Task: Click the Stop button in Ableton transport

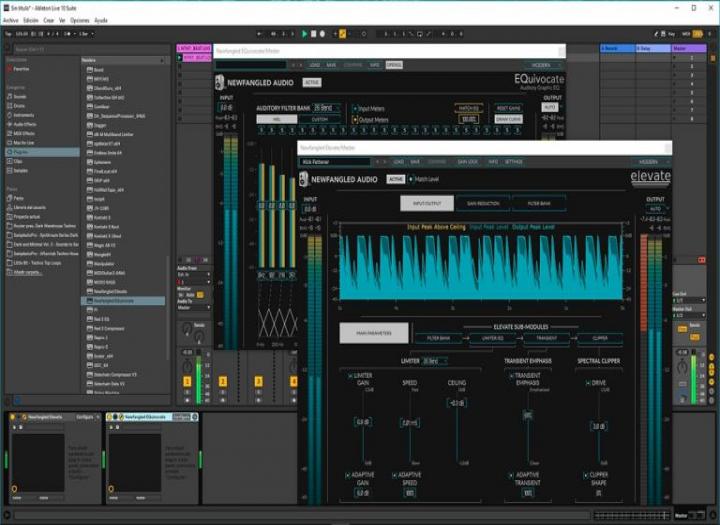Action: [x=313, y=34]
